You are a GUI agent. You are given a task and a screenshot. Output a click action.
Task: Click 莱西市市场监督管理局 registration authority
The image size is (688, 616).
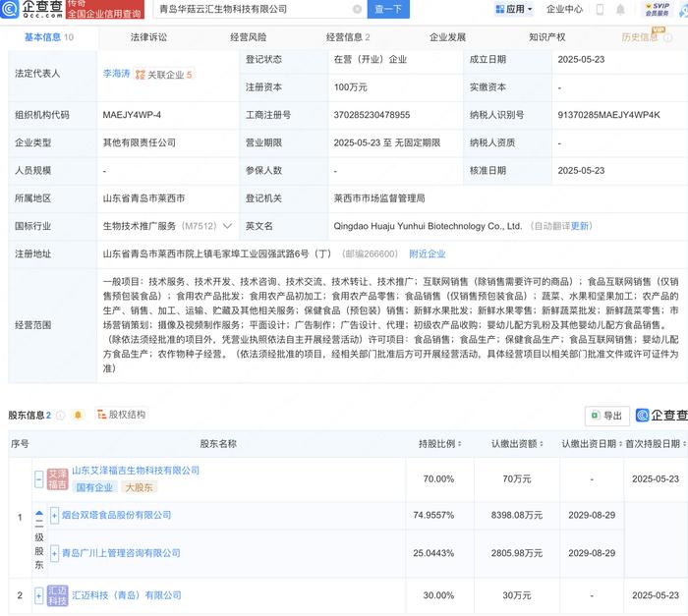pyautogui.click(x=379, y=198)
